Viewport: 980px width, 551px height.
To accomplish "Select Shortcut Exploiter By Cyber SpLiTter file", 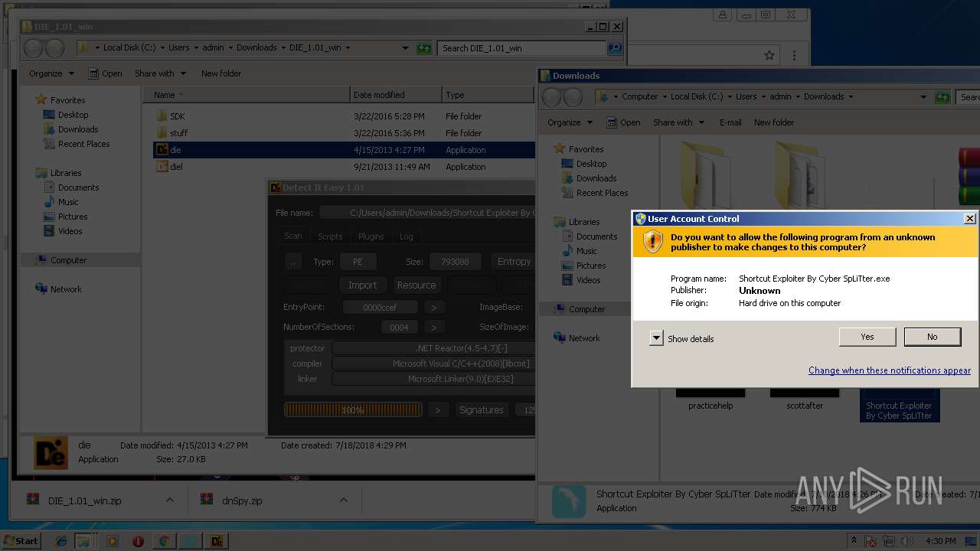I will coord(900,404).
